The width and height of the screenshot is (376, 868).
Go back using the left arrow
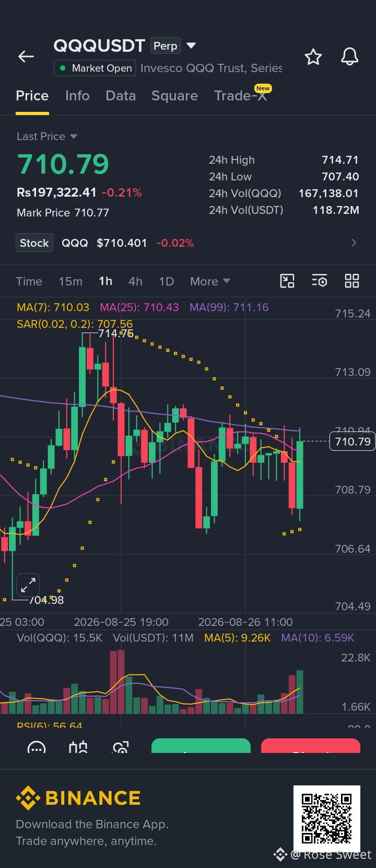26,56
